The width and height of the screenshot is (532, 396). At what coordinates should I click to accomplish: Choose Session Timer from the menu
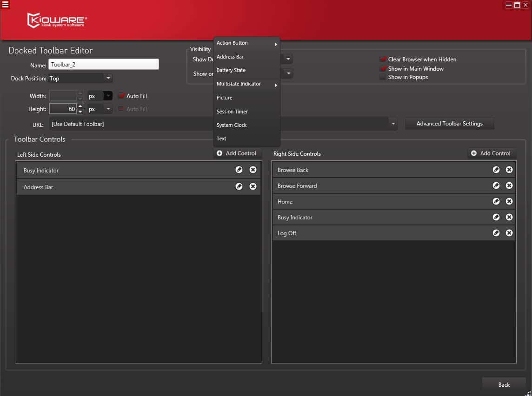point(233,112)
